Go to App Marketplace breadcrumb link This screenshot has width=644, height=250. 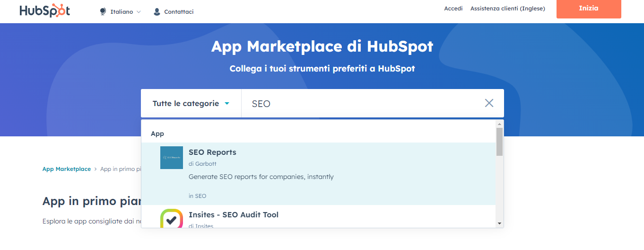click(x=67, y=169)
